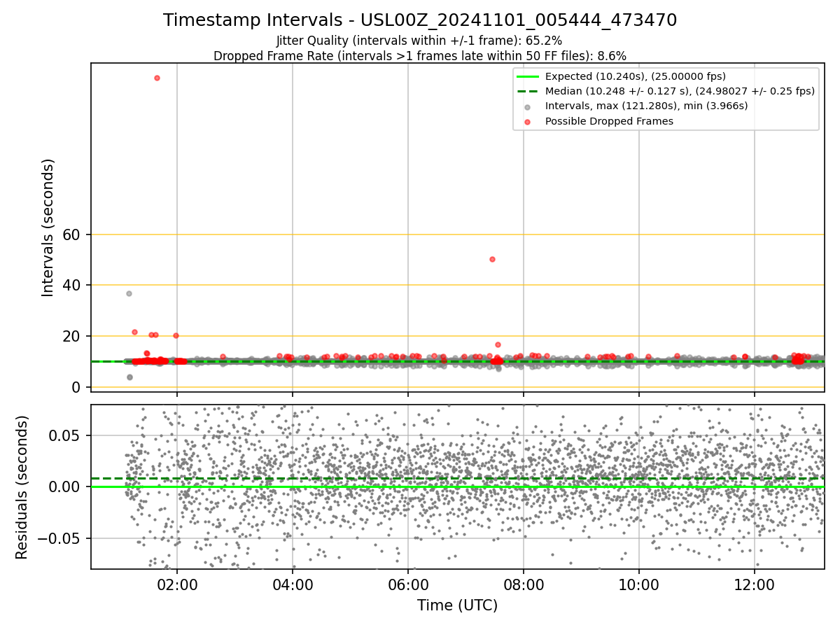Screen dimensions: 840x630
Task: Click the gray interval point near 37 seconds
Action: click(x=129, y=293)
